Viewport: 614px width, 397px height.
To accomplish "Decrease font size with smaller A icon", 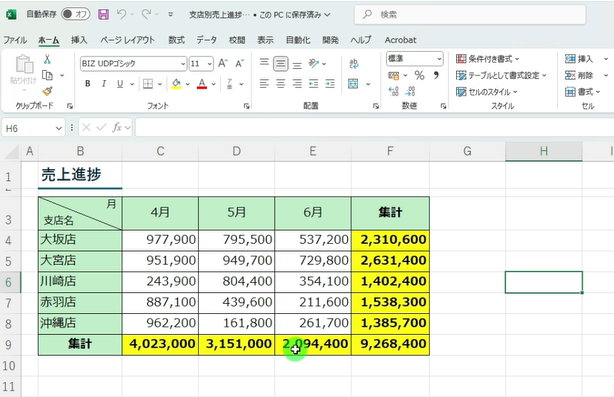I will (x=239, y=63).
